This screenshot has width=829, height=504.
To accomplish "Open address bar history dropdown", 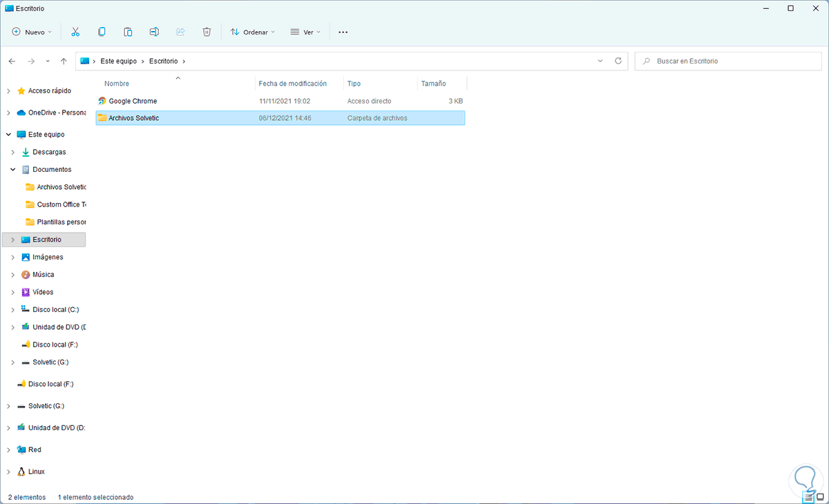I will click(x=600, y=61).
